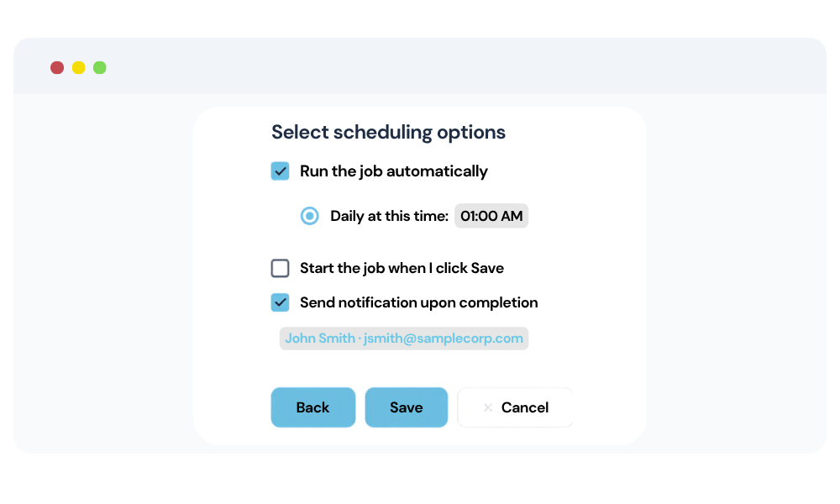Click the green maximize window dot
Screen dimensions: 840x504
(100, 67)
